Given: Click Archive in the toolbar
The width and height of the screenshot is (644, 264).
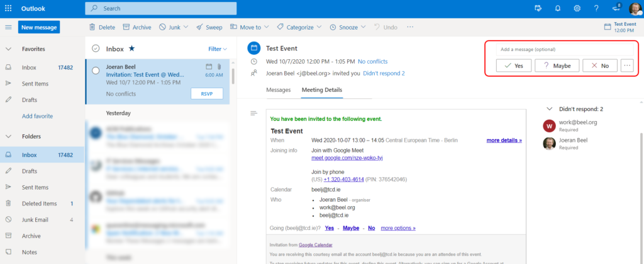Looking at the screenshot, I should (x=137, y=27).
